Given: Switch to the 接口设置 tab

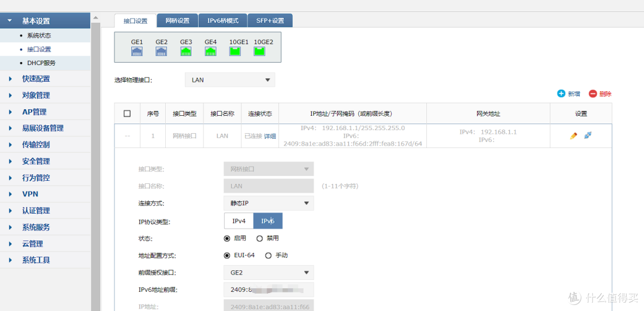Looking at the screenshot, I should [x=135, y=20].
